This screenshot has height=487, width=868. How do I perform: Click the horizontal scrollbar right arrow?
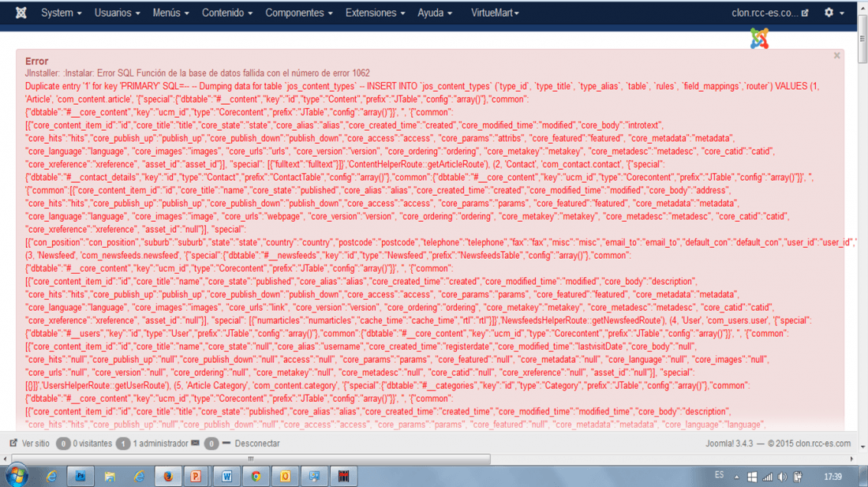[x=851, y=459]
